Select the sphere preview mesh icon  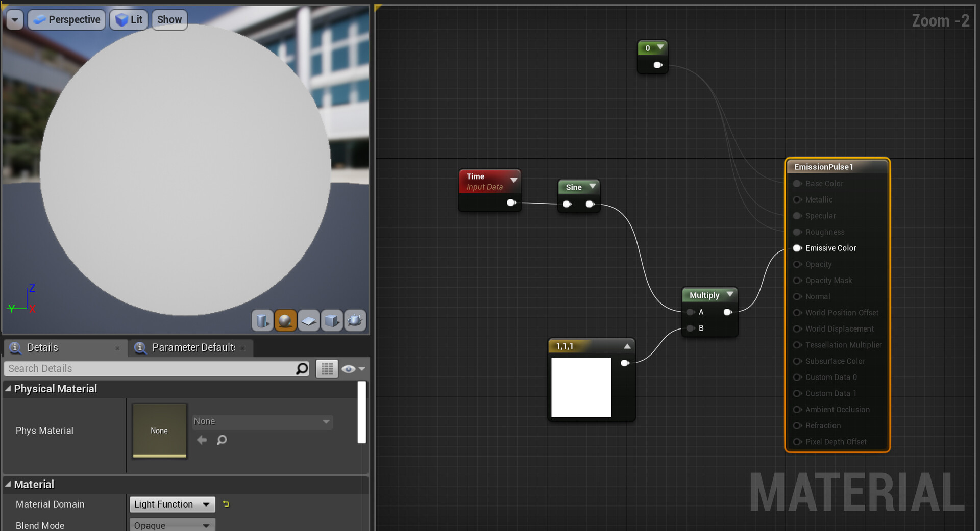285,321
